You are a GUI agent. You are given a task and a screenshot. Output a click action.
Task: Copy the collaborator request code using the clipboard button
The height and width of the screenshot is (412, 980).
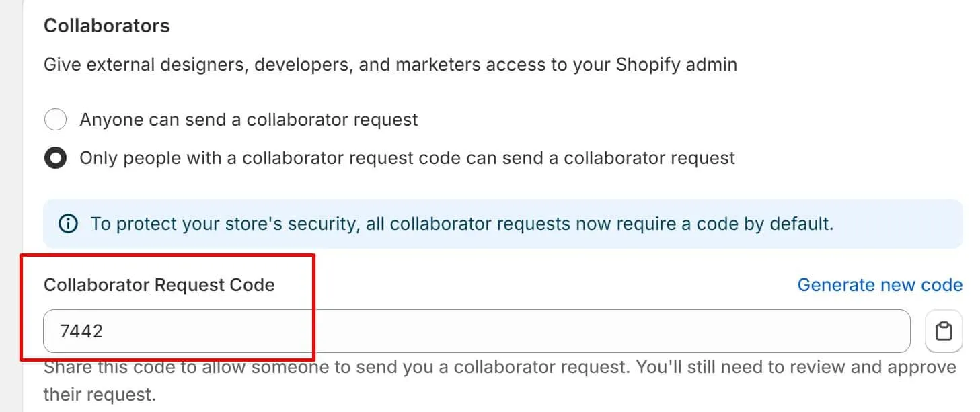pos(944,331)
